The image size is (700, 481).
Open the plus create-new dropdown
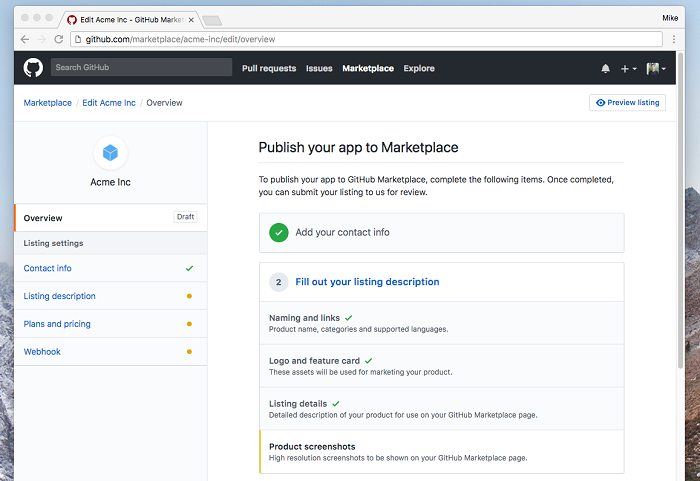click(628, 68)
